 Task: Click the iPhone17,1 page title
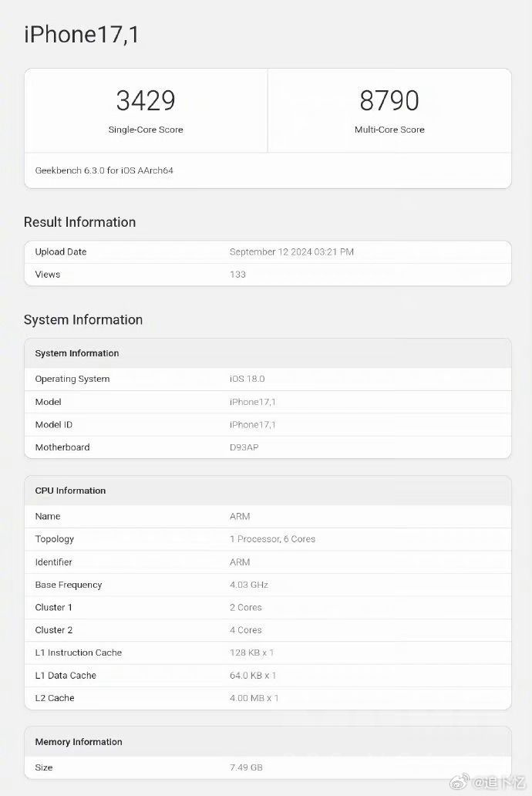81,35
